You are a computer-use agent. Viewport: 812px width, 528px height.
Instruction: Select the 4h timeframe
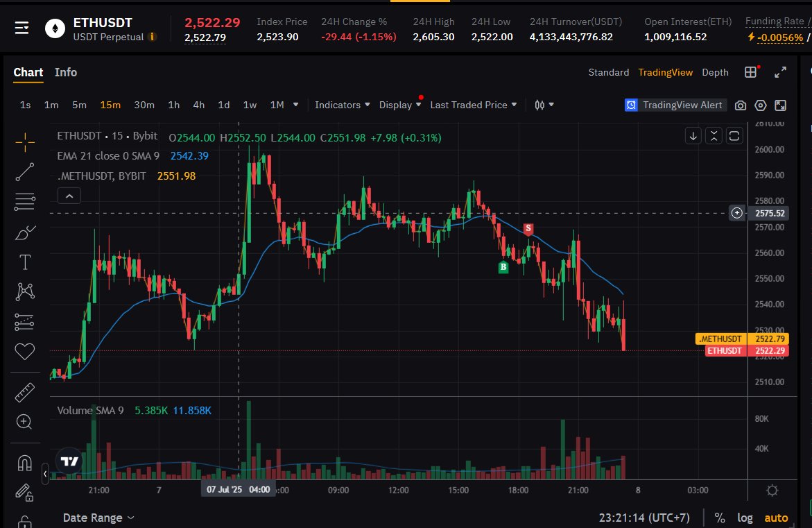pyautogui.click(x=198, y=105)
